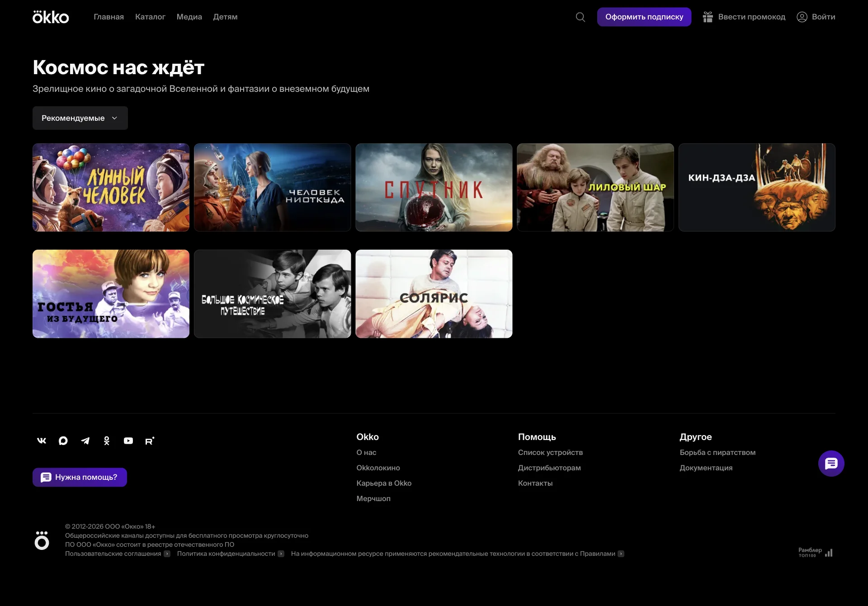The image size is (868, 606).
Task: Open the Кин-дза-дза movie thumbnail
Action: tap(757, 187)
